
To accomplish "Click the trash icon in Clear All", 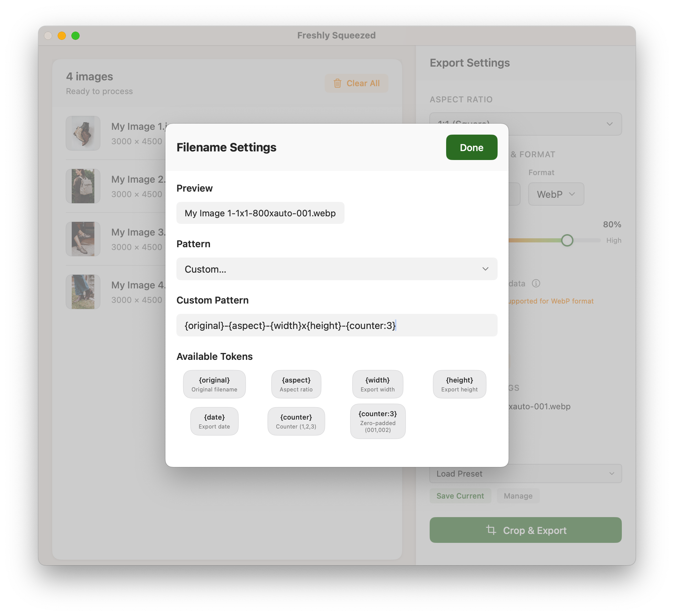I will [x=337, y=83].
